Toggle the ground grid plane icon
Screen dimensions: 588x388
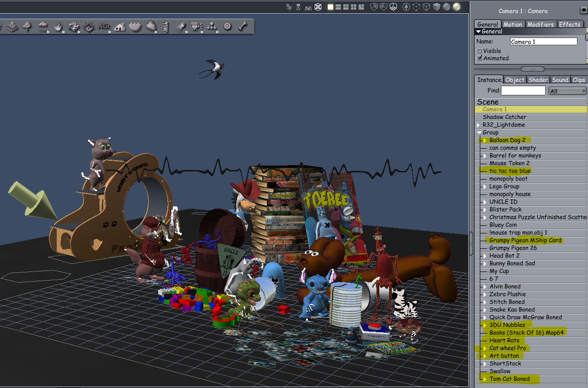pyautogui.click(x=393, y=7)
